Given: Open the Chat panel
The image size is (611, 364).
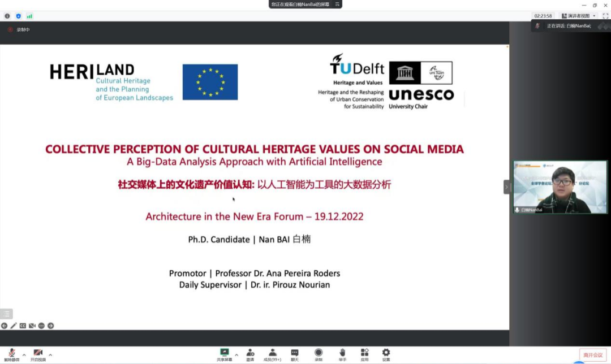Looking at the screenshot, I should (295, 353).
